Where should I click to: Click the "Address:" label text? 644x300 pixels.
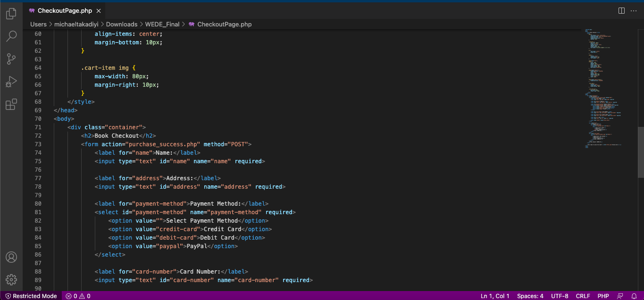tap(180, 178)
